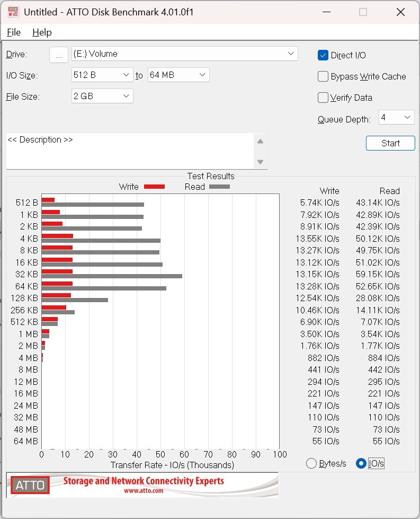
Task: Open the File menu
Action: [14, 32]
